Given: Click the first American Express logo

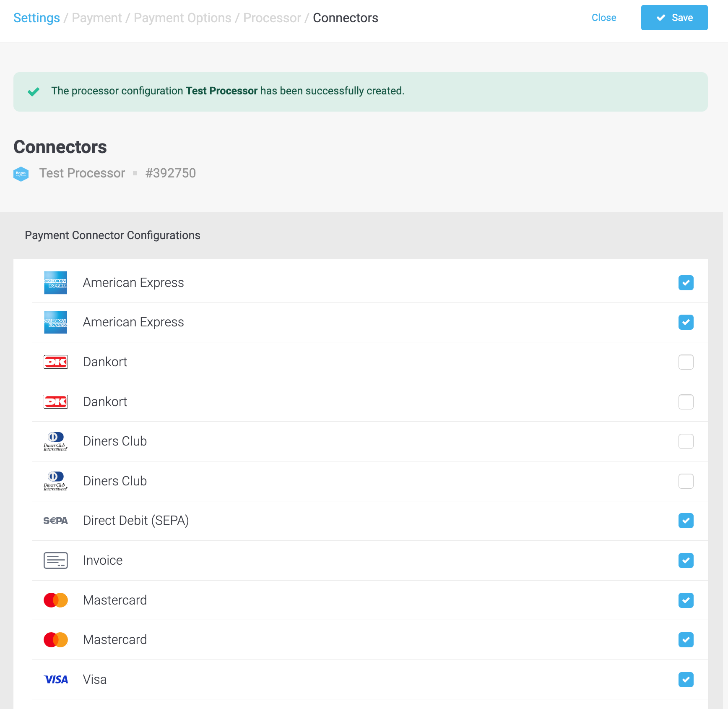Looking at the screenshot, I should pos(55,283).
